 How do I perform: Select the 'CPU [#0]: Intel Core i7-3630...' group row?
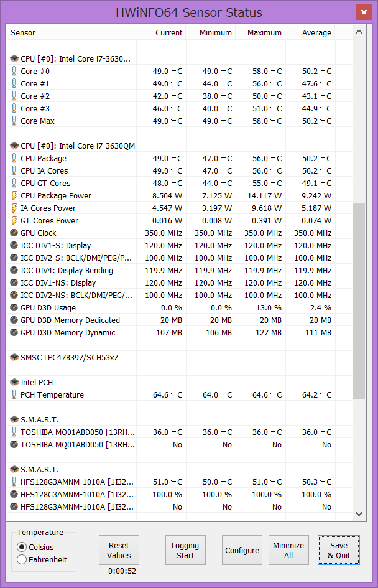180,58
